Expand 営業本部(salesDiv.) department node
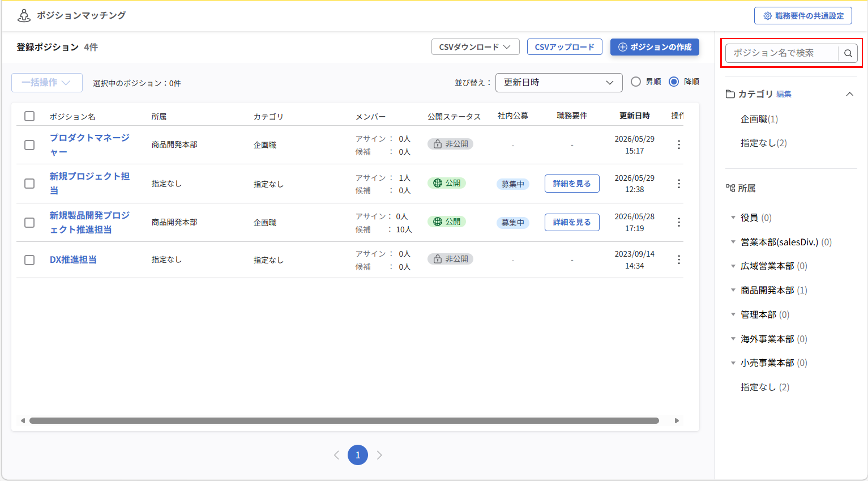The width and height of the screenshot is (868, 481). pyautogui.click(x=733, y=242)
